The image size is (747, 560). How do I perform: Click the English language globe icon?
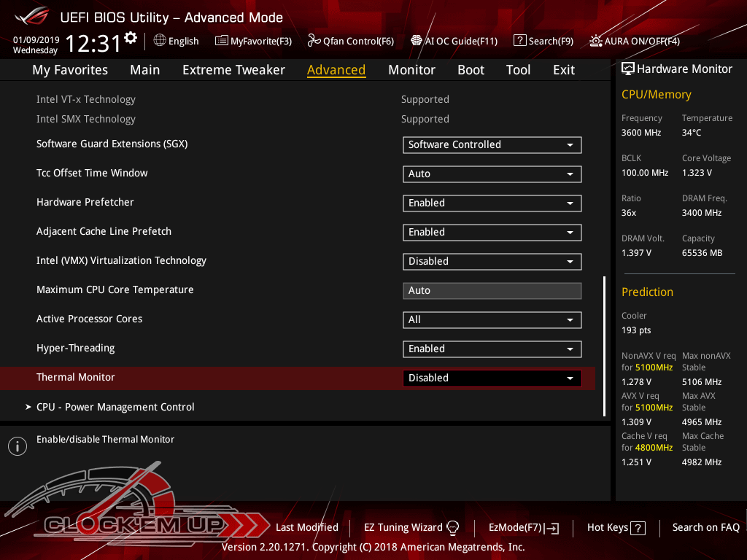[160, 41]
